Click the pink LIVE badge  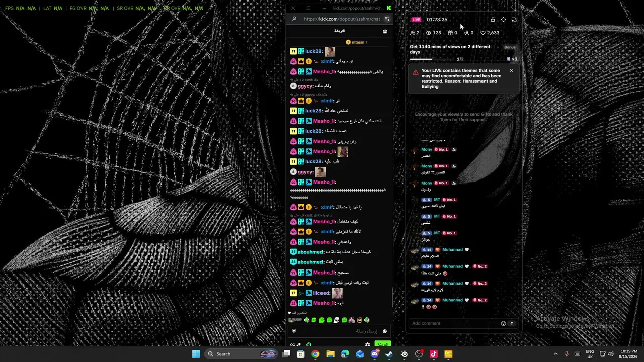point(416,20)
